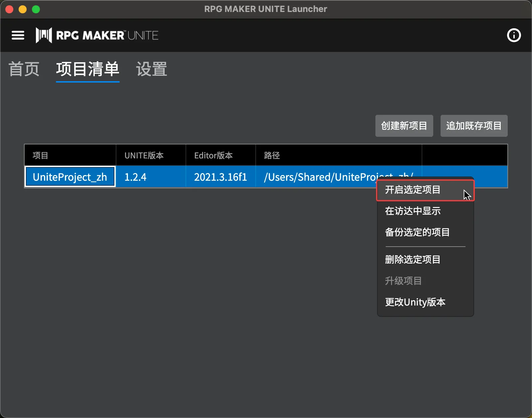Screen dimensions: 532x418
Task: Close the launcher window with red button
Action: [x=9, y=9]
